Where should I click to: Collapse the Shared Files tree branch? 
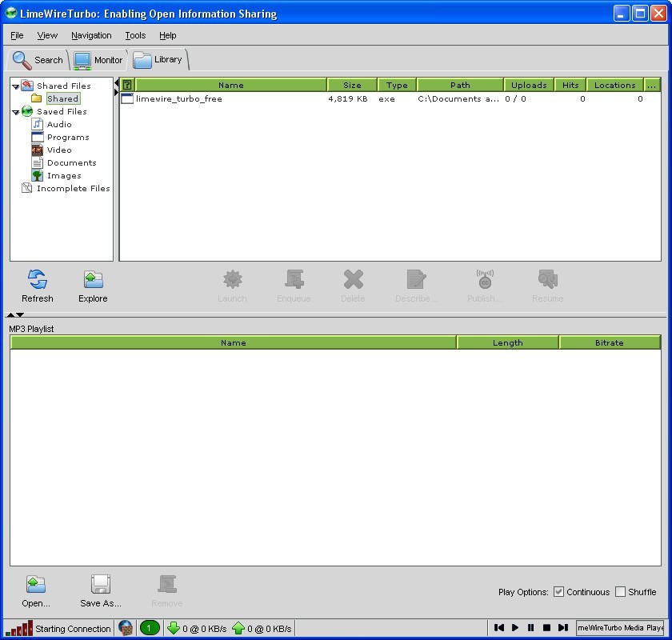pos(14,86)
